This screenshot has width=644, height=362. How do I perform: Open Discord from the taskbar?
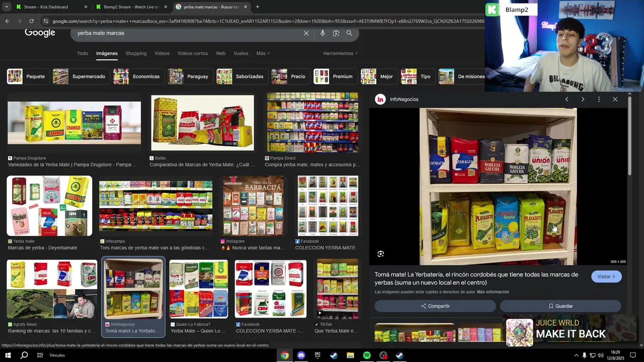coord(301,355)
